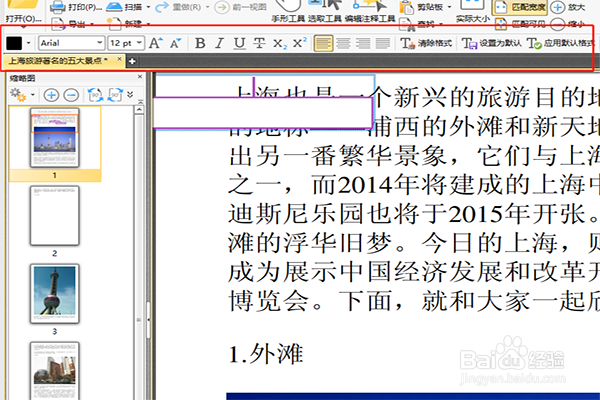Image resolution: width=600 pixels, height=400 pixels.
Task: Click the increase font size icon
Action: click(156, 43)
